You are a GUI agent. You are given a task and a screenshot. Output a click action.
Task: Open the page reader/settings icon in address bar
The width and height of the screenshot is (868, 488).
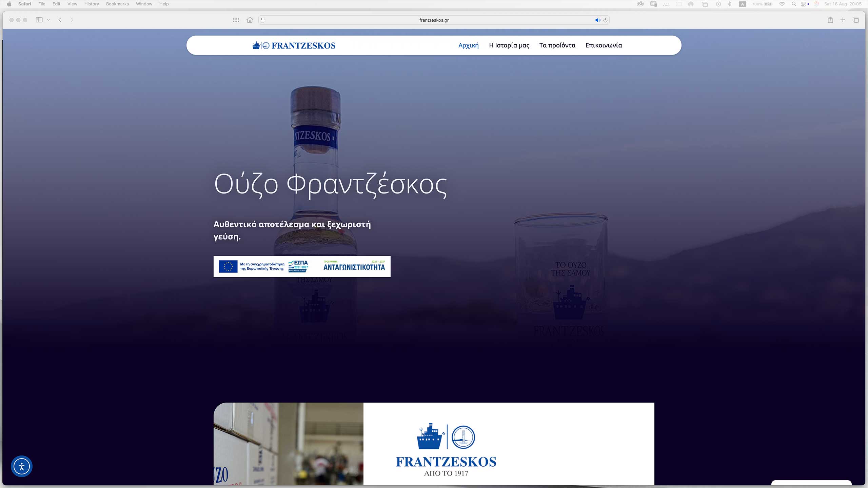pyautogui.click(x=263, y=20)
